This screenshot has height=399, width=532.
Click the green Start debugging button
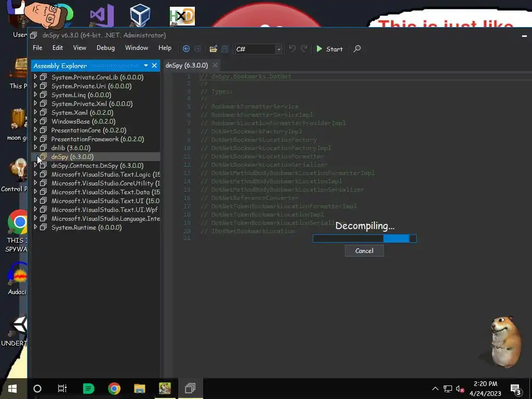[x=329, y=49]
